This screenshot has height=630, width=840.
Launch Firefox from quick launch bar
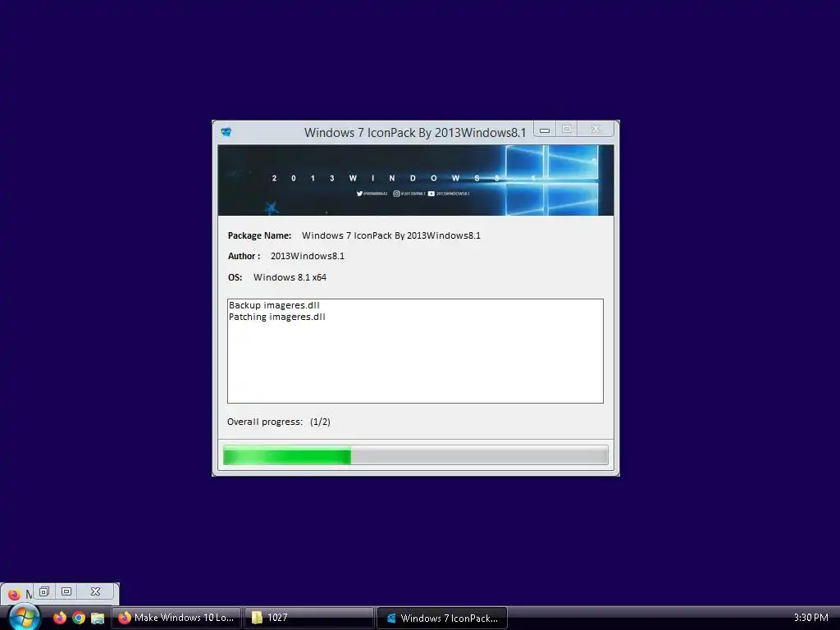coord(59,618)
